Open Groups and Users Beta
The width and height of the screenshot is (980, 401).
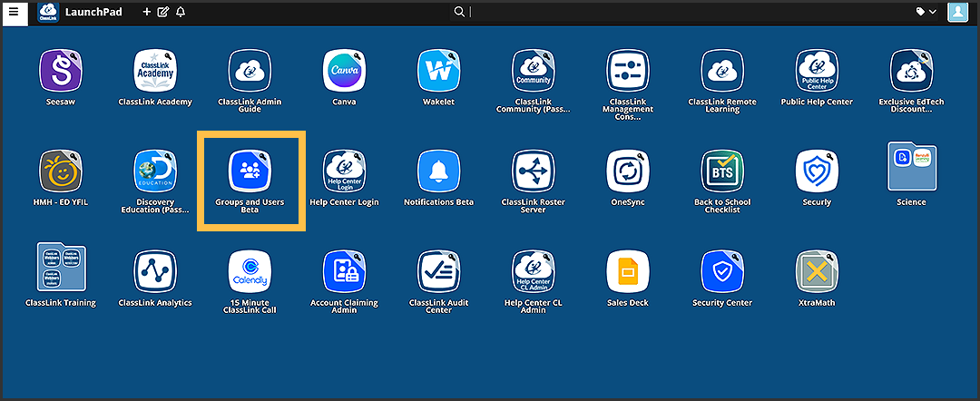coord(250,171)
